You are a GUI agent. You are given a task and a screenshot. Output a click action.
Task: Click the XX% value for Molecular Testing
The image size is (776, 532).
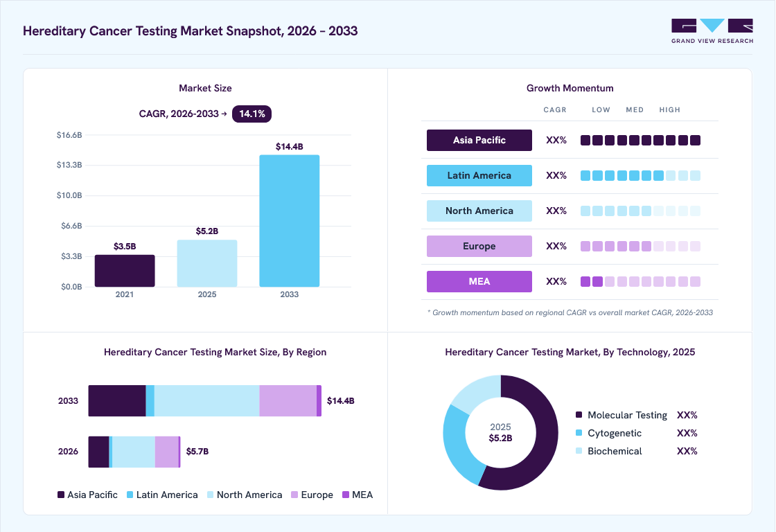click(687, 415)
